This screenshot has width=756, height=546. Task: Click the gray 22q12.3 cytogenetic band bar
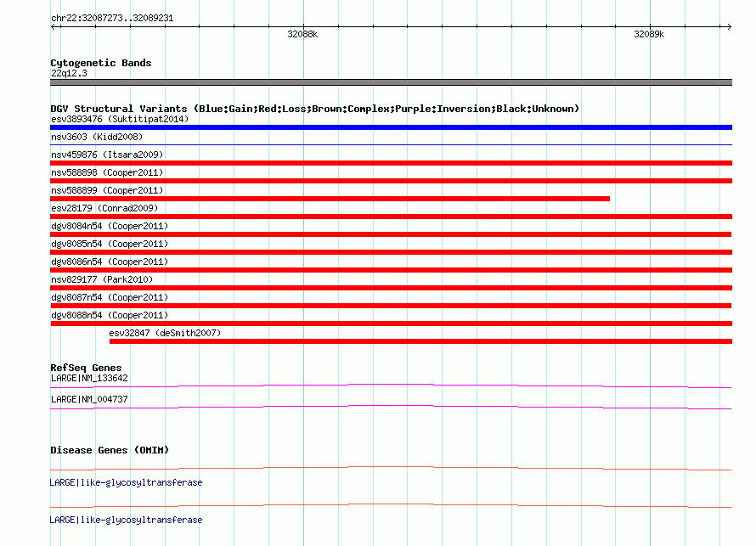point(391,82)
